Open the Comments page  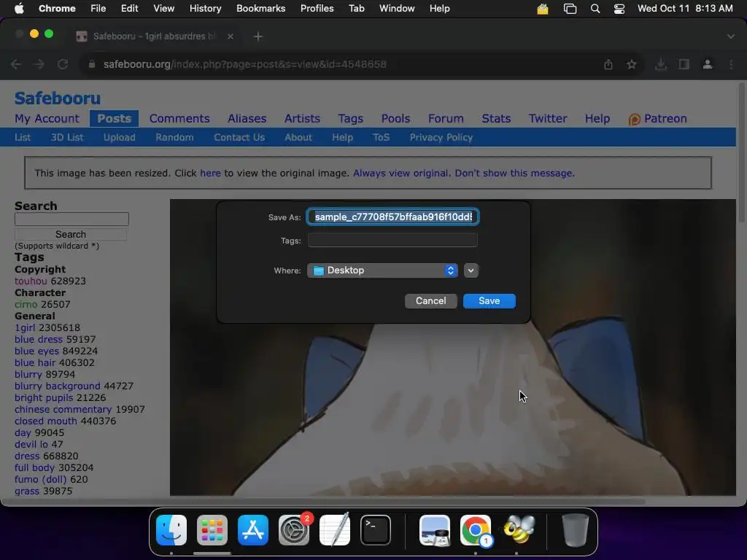click(179, 119)
